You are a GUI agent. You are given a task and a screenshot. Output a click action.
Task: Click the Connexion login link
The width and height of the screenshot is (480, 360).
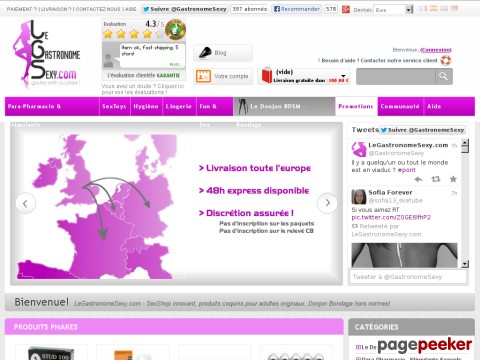click(436, 50)
